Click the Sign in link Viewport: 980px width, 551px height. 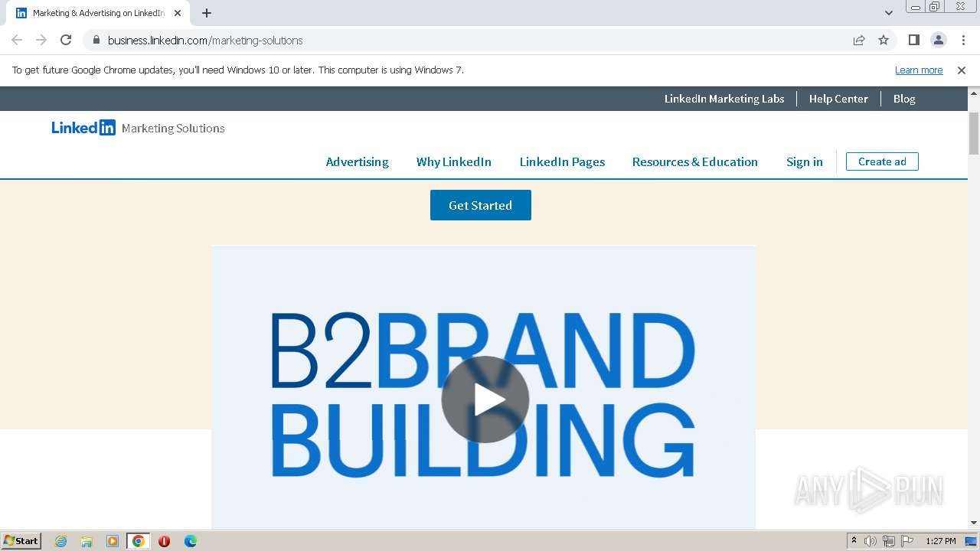(805, 161)
